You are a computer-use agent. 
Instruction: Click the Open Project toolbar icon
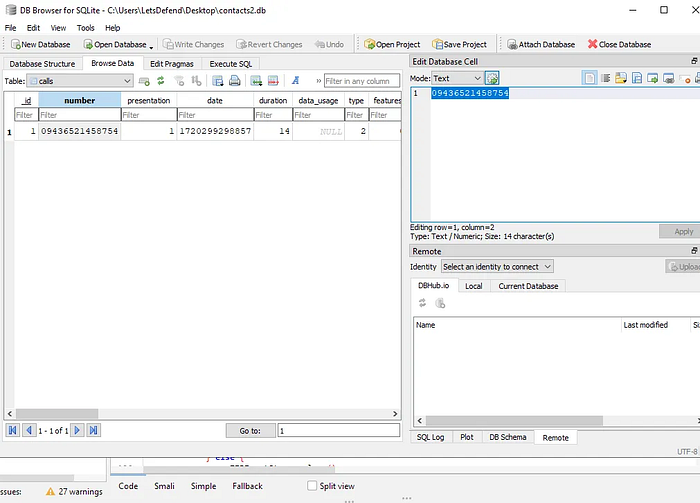(x=369, y=44)
